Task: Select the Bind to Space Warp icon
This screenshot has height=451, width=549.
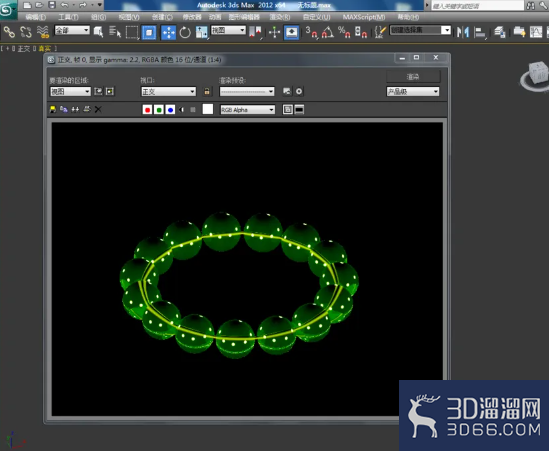Action: click(x=43, y=32)
